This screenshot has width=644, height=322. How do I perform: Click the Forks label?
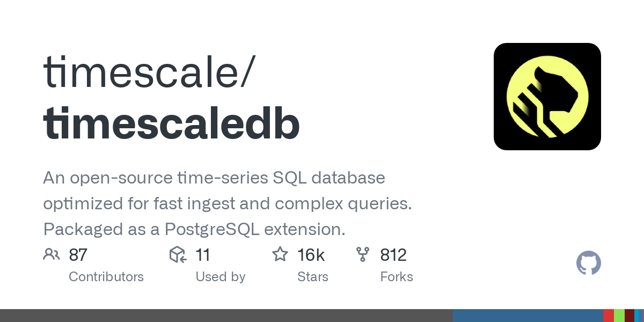[397, 277]
